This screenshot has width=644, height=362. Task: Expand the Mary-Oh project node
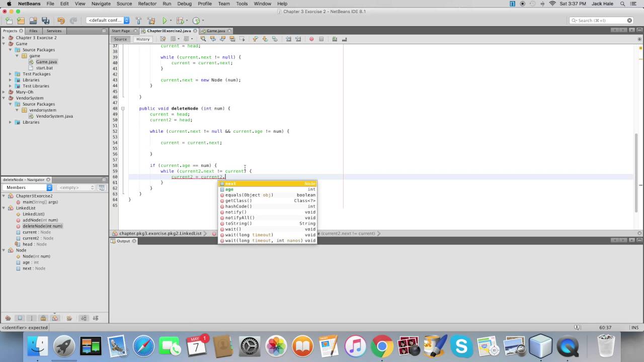coord(4,92)
